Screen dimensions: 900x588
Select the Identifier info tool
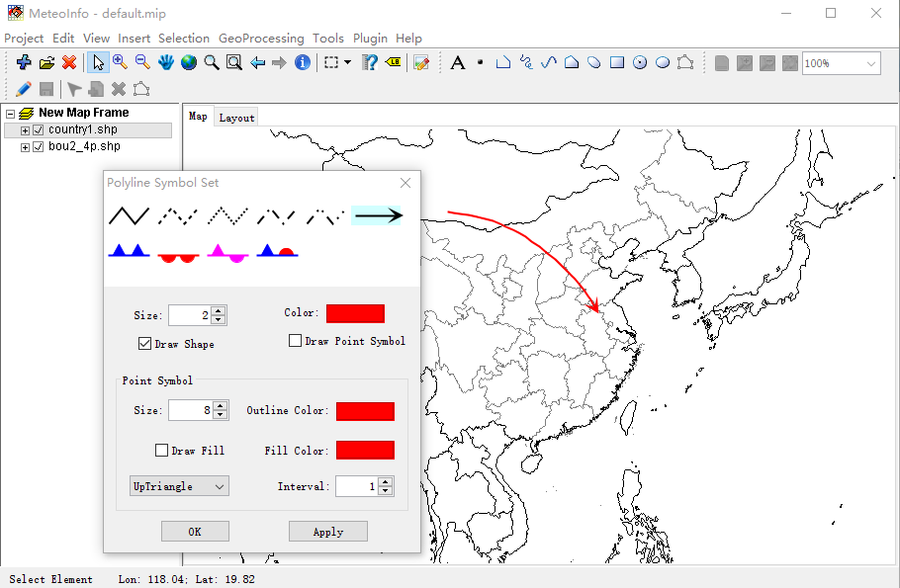coord(303,62)
